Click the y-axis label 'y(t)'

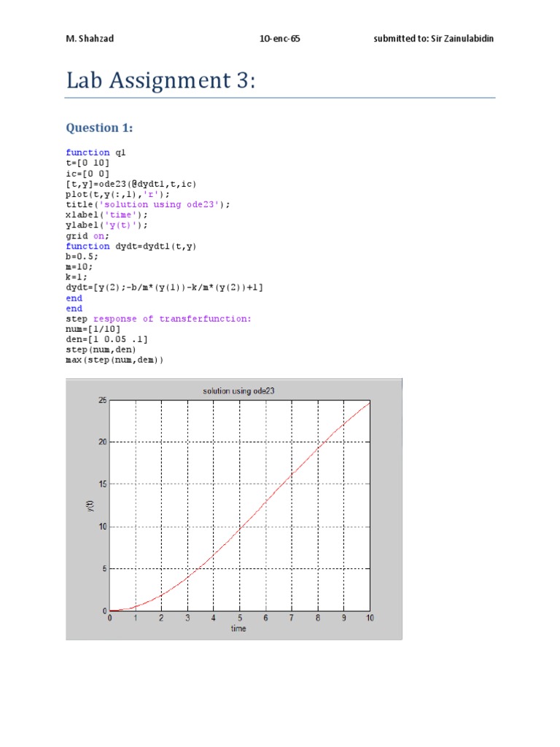click(90, 506)
